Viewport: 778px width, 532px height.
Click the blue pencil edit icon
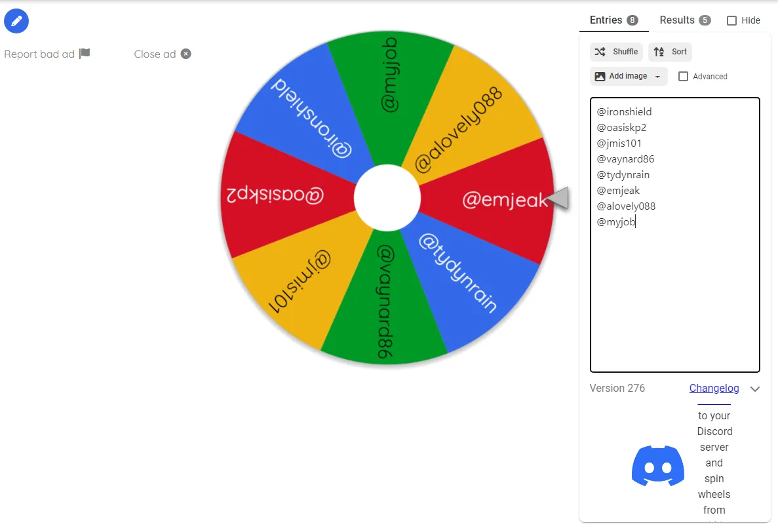16,21
